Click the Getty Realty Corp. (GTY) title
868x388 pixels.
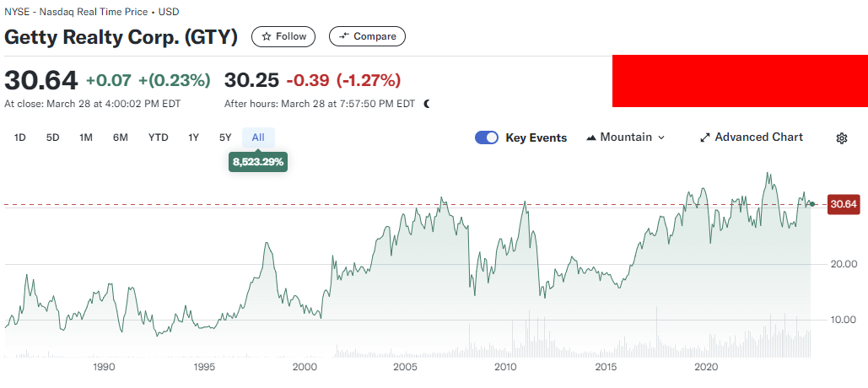click(121, 37)
